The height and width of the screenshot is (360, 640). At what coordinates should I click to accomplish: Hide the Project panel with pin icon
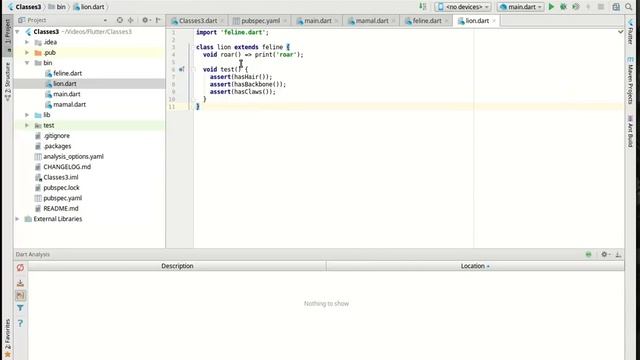158,20
